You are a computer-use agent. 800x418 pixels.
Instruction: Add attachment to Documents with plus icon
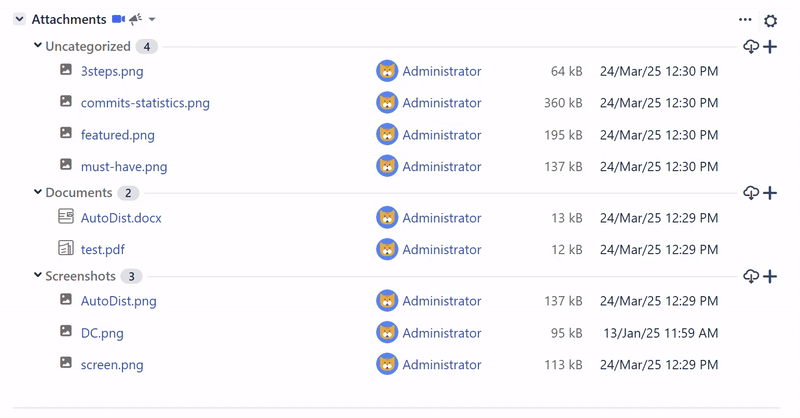[x=770, y=192]
